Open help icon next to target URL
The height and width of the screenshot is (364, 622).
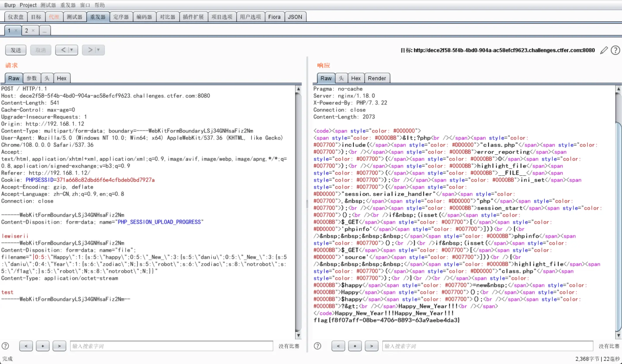pyautogui.click(x=615, y=50)
